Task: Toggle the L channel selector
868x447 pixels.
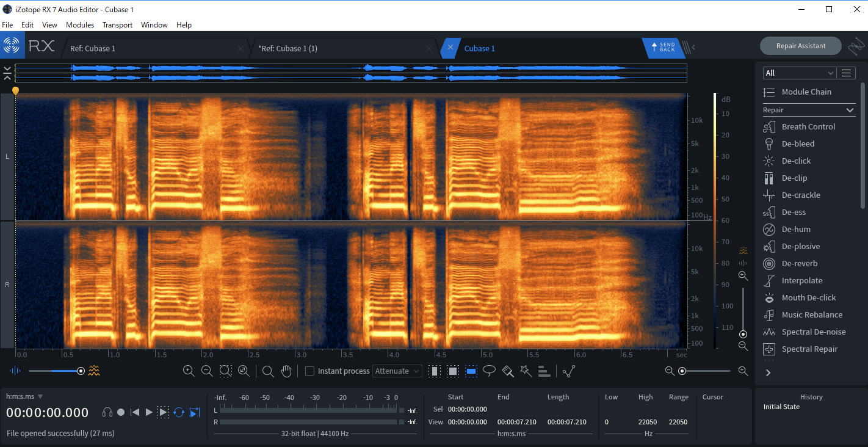Action: click(x=7, y=156)
